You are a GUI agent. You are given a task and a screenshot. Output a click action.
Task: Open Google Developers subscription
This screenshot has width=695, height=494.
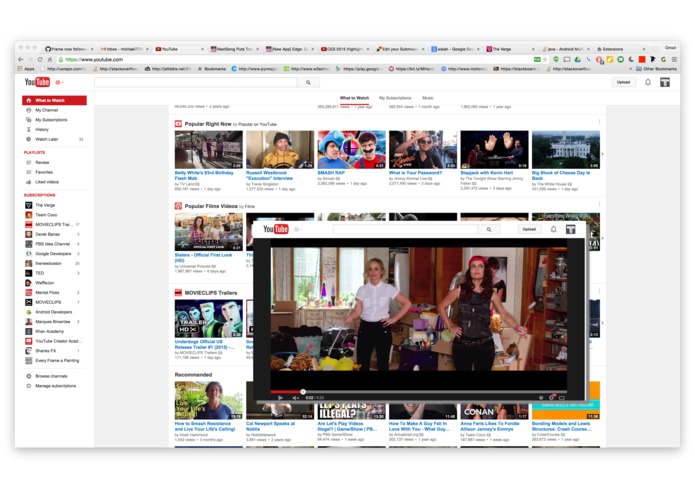point(54,254)
